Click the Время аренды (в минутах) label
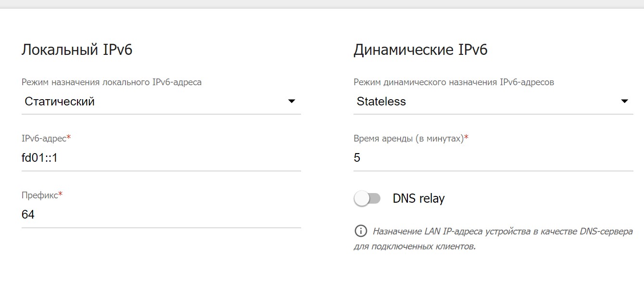The image size is (644, 285). coord(408,139)
